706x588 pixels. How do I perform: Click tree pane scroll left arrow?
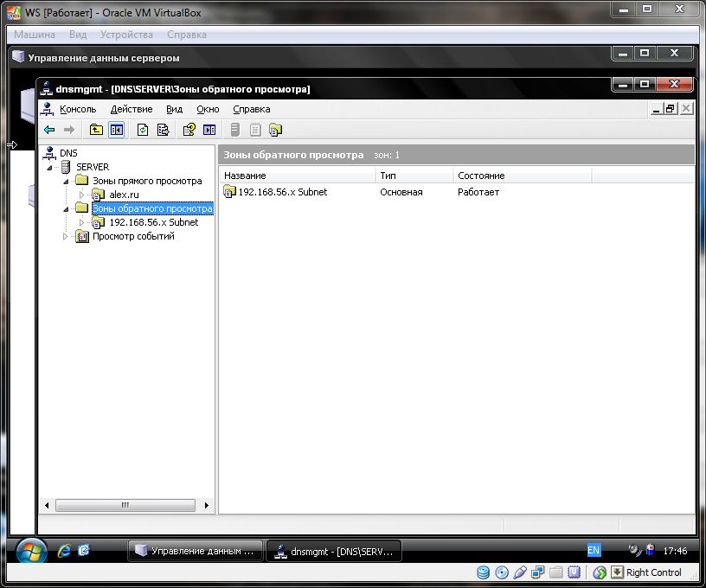47,505
